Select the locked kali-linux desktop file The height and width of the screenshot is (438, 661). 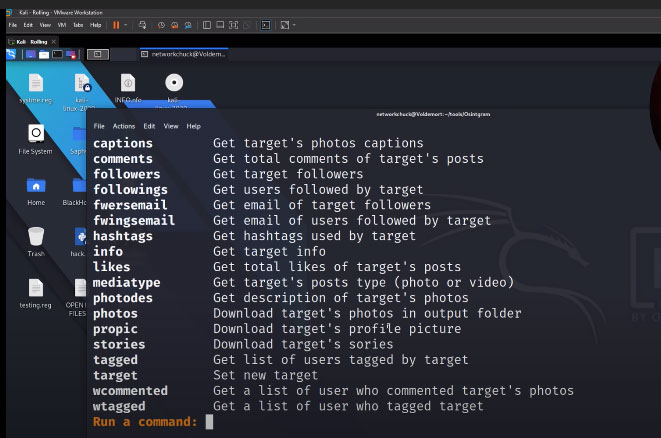81,90
